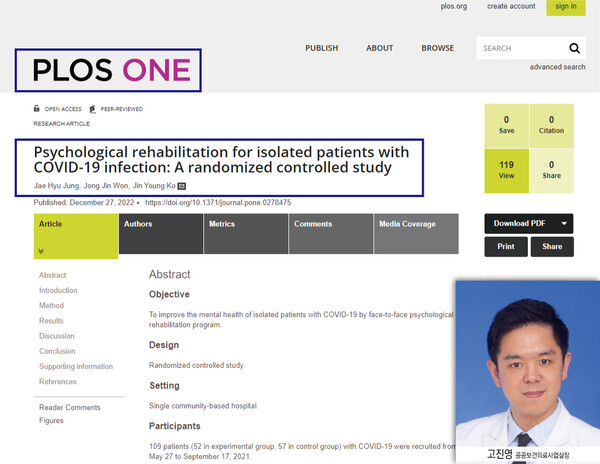Open the Authors tab

point(160,232)
